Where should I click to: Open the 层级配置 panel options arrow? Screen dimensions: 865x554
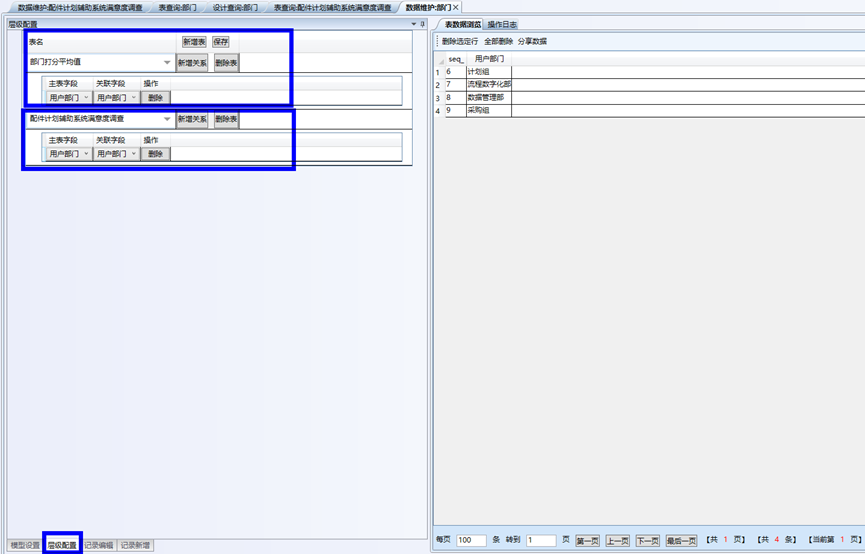click(414, 24)
